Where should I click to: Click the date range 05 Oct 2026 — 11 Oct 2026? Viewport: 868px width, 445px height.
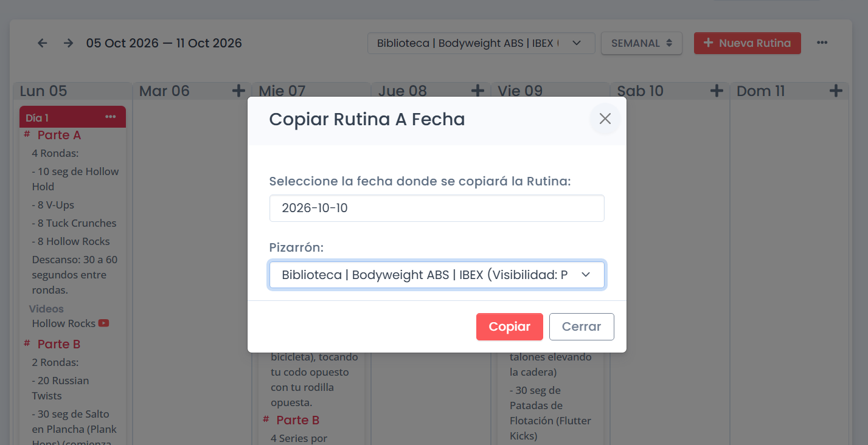tap(164, 43)
